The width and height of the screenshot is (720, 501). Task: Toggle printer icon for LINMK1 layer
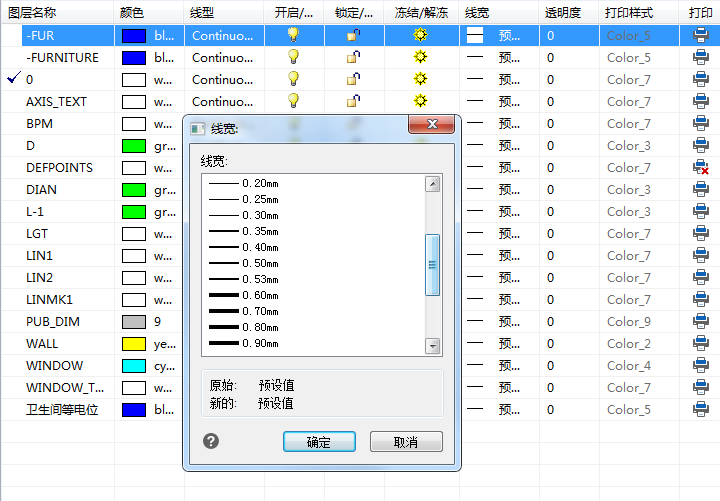[700, 300]
